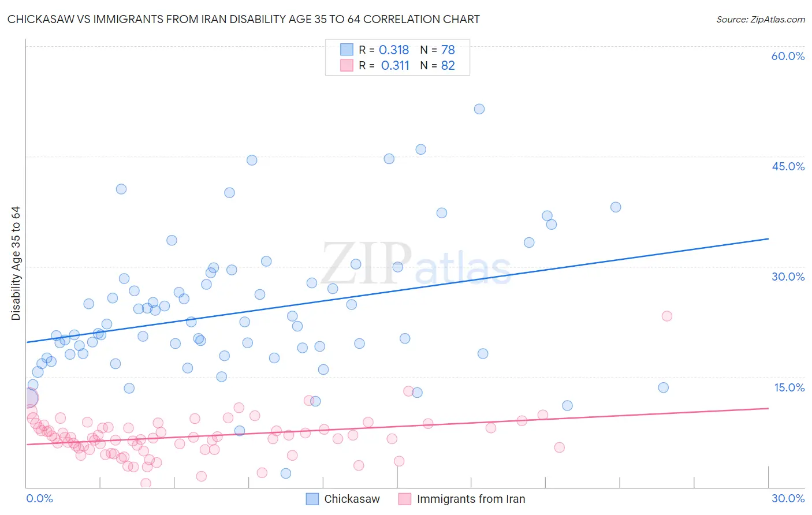Click the pink swatch beside R = 0.311

pyautogui.click(x=347, y=65)
